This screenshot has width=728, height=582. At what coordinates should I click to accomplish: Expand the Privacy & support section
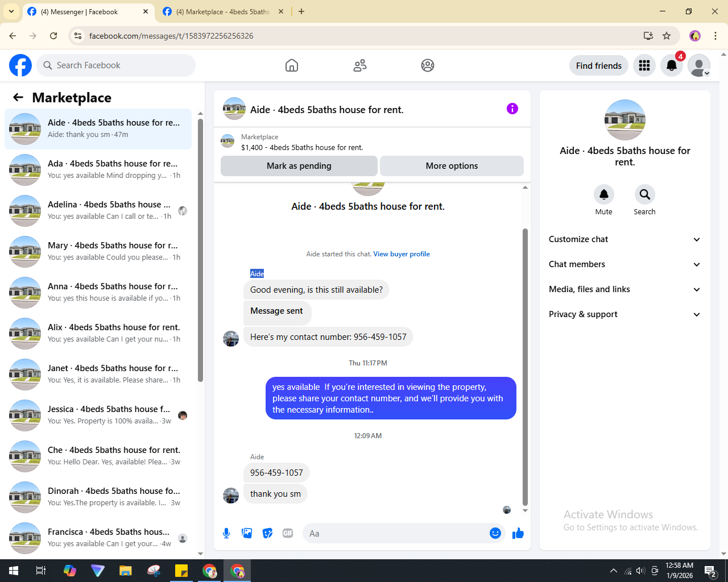624,314
